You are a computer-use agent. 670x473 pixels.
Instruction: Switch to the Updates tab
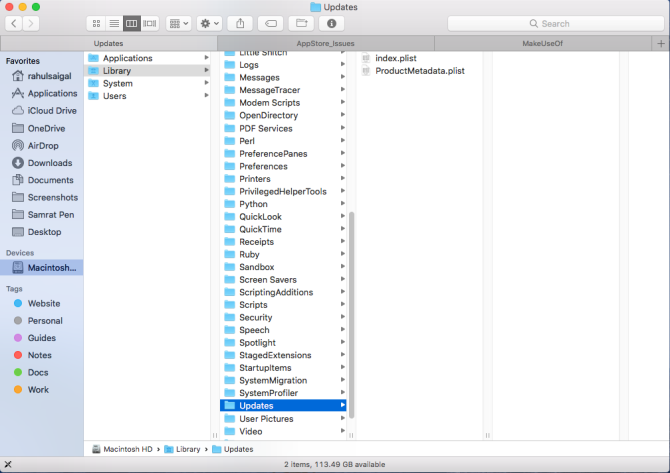click(x=109, y=43)
